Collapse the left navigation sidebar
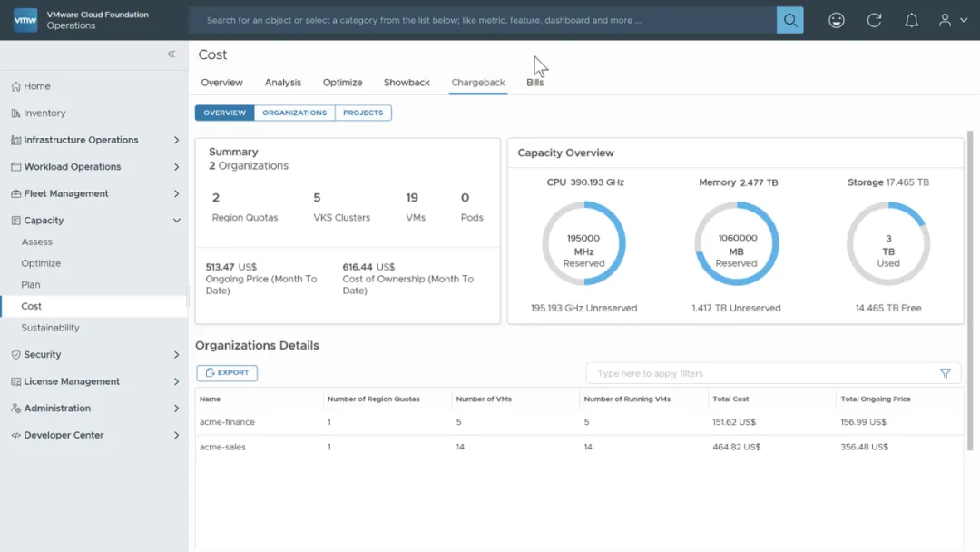Screen dimensions: 980x552 pos(171,54)
